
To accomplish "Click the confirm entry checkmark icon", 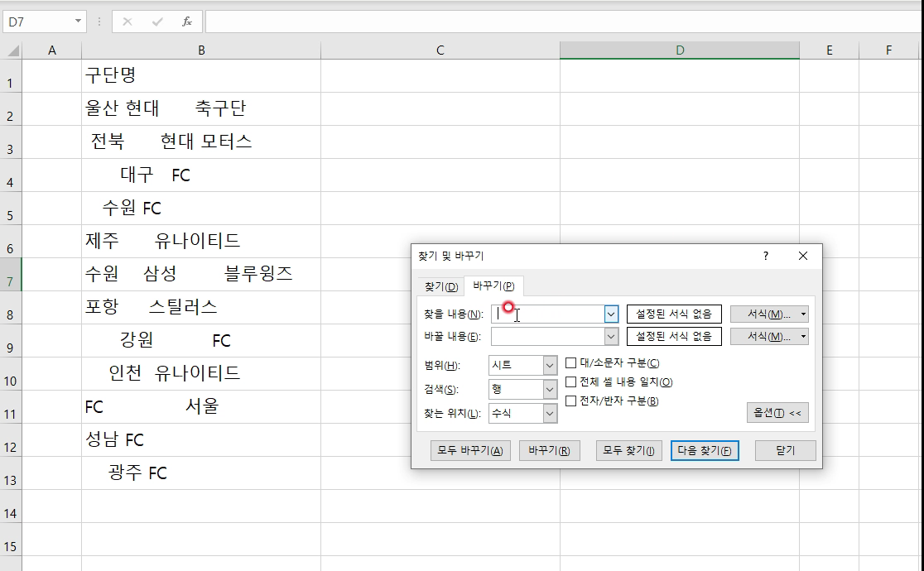I will 156,22.
